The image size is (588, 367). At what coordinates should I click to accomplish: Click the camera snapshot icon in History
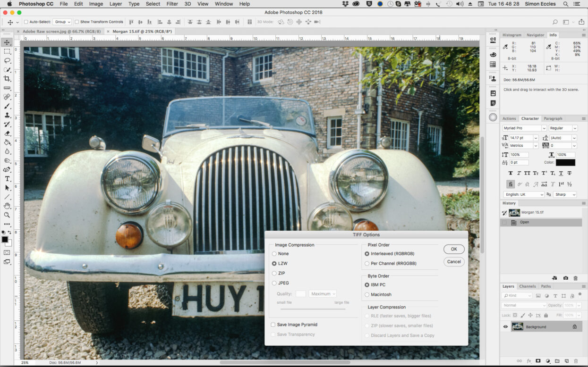click(x=565, y=278)
